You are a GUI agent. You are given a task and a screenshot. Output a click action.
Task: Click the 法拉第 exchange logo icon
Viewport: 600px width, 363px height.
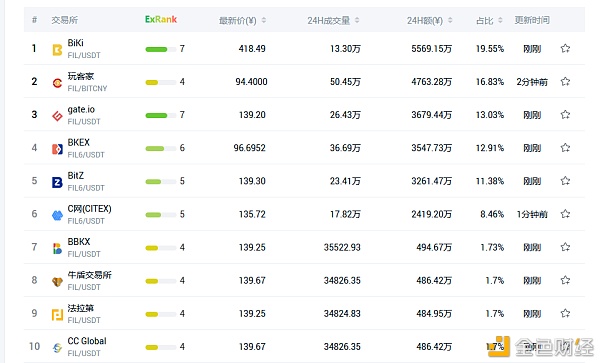click(57, 315)
